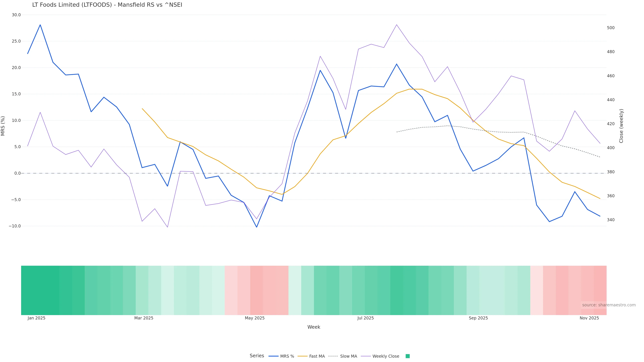
Task: Click the Jan 2025 x-axis label
Action: click(37, 318)
